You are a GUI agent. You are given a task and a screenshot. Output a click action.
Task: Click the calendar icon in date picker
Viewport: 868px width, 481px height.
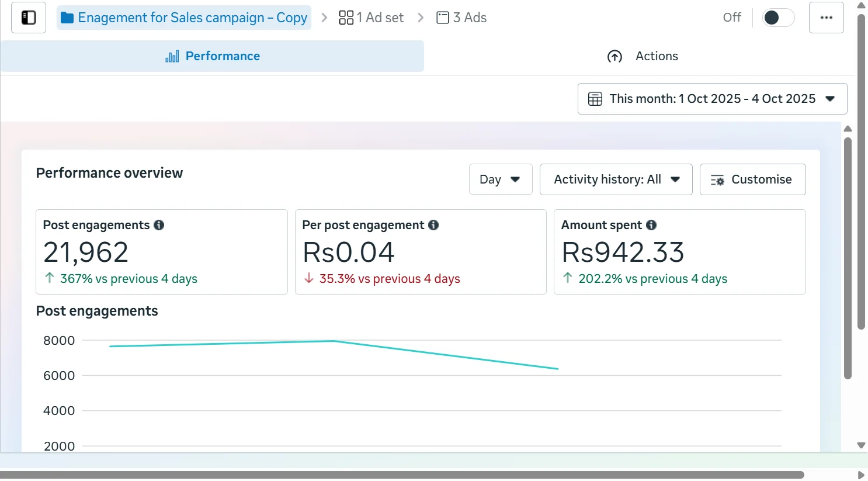[x=595, y=99]
